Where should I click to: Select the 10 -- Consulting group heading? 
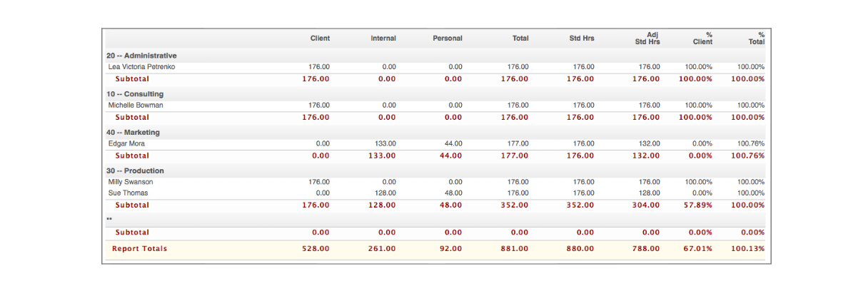pyautogui.click(x=135, y=94)
